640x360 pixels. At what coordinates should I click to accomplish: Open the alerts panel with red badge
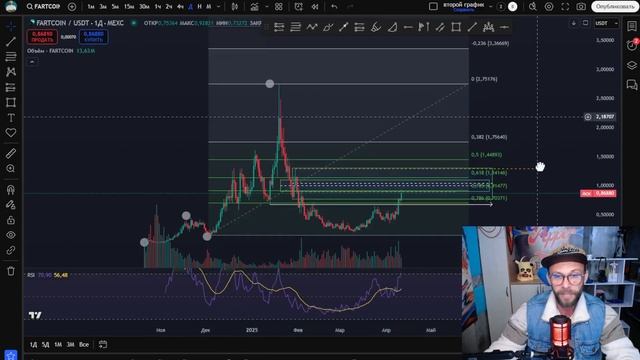pos(631,45)
